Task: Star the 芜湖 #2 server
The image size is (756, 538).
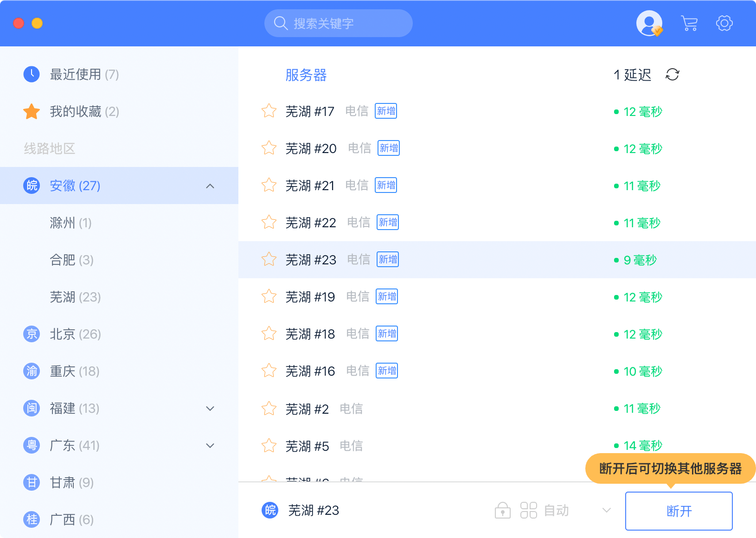Action: coord(269,409)
